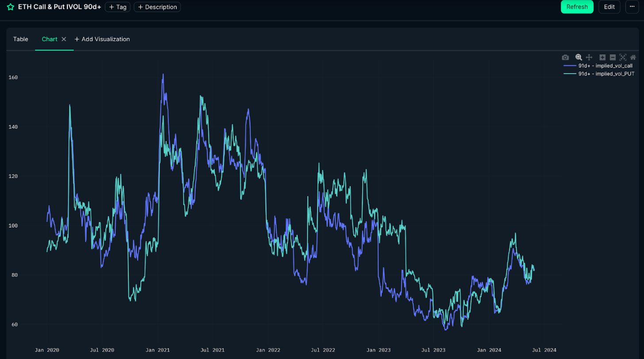The image size is (644, 359).
Task: Click the Jul 2020 x-axis label
Action: pyautogui.click(x=102, y=350)
